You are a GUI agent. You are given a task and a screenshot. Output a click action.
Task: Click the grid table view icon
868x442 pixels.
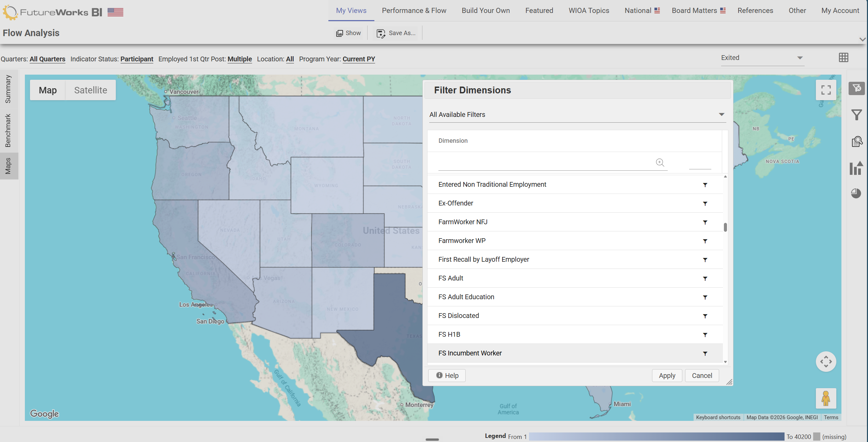click(x=843, y=58)
